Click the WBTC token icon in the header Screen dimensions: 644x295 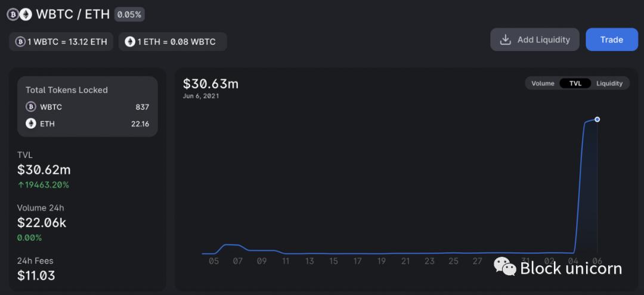click(x=13, y=14)
